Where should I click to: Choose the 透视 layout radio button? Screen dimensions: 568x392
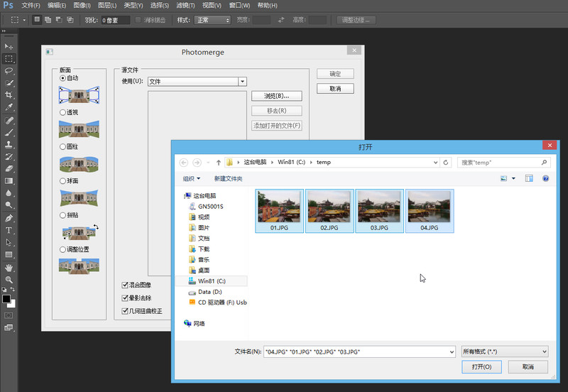tap(63, 112)
